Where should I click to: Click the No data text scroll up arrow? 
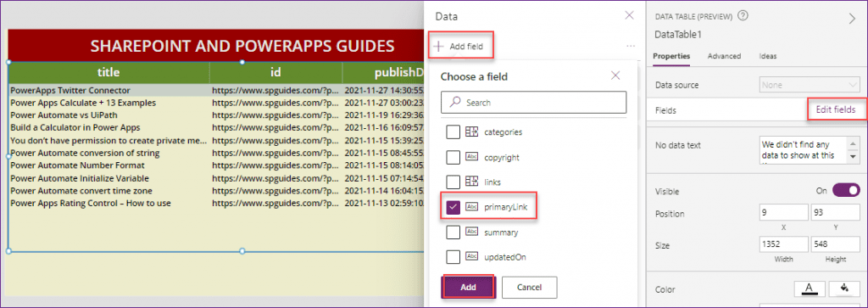853,143
